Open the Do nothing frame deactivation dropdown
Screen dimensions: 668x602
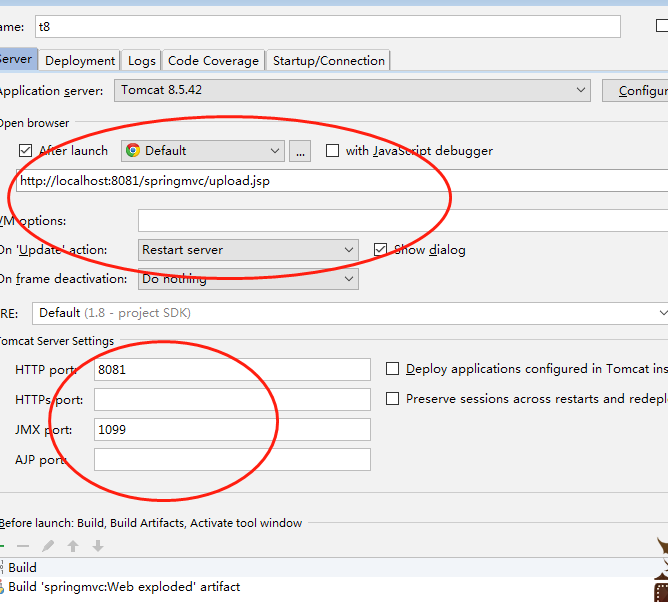[248, 279]
